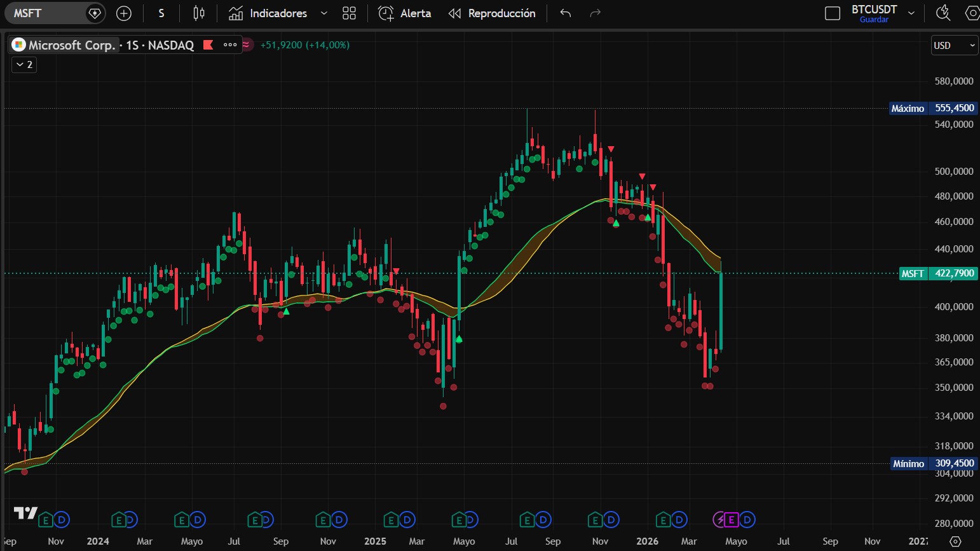The image size is (980, 551).
Task: Open the BTCUSDT layout dropdown chevron
Action: (911, 13)
